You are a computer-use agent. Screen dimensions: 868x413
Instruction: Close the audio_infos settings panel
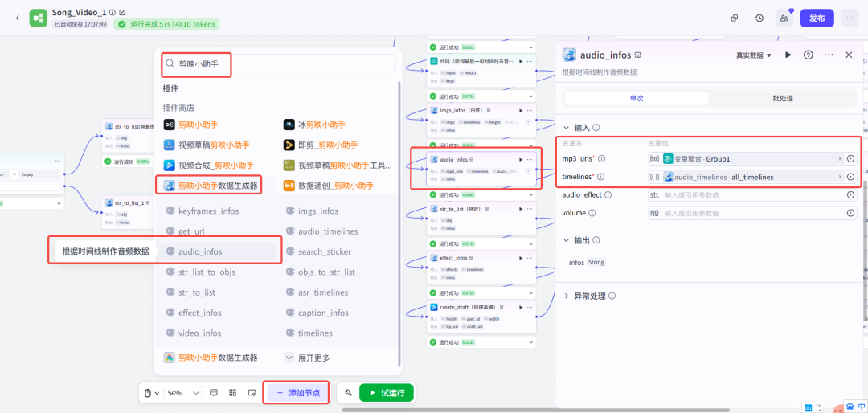850,55
